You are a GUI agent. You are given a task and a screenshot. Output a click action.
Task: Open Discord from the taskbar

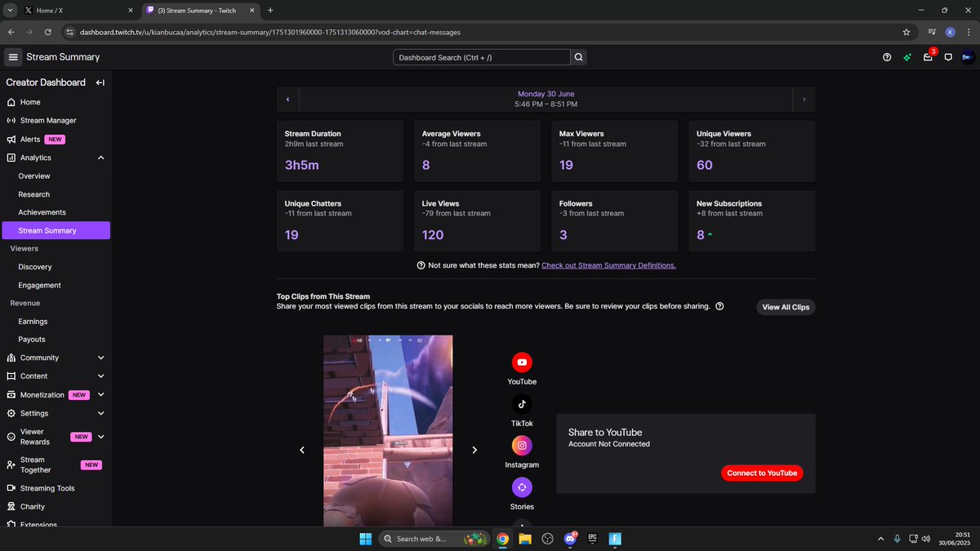(x=571, y=539)
